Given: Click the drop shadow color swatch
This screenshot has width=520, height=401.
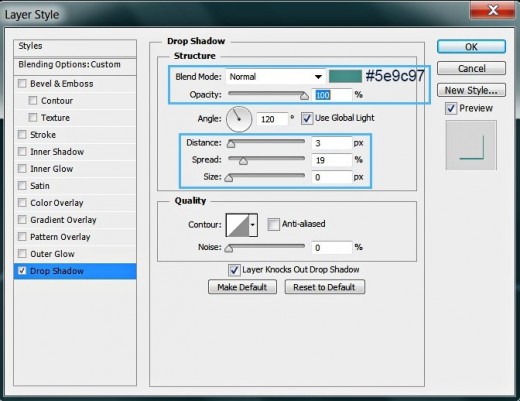Looking at the screenshot, I should click(x=345, y=76).
